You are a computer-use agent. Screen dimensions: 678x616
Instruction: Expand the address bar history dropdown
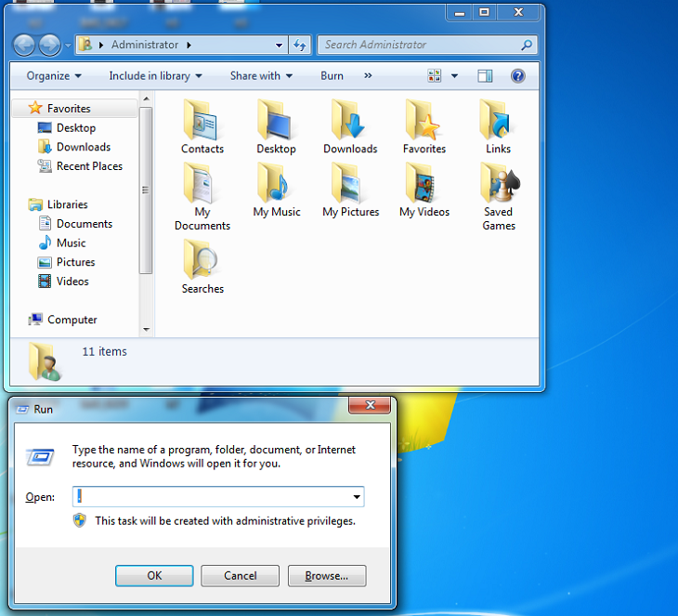pos(279,45)
